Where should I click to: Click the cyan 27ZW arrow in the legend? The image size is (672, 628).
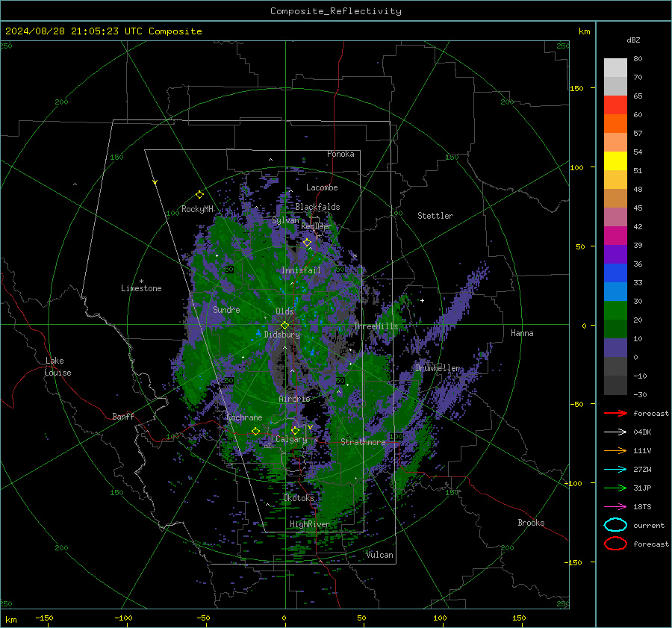615,470
